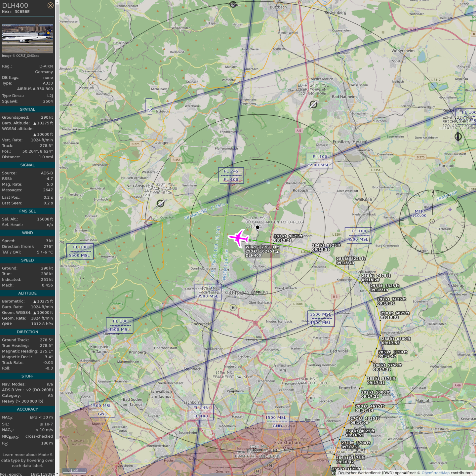Image resolution: width=476 pixels, height=476 pixels.
Task: Open the Lufthansa aircraft photo thumbnail
Action: pos(27,39)
